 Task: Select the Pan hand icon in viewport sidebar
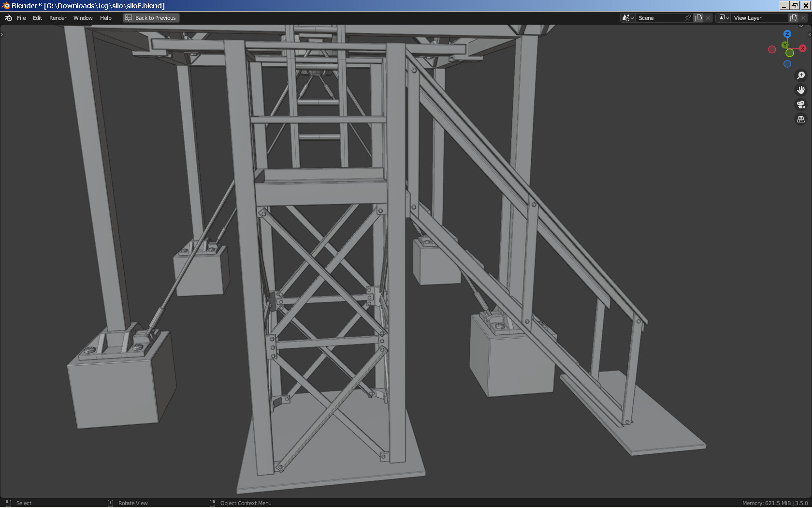point(801,90)
